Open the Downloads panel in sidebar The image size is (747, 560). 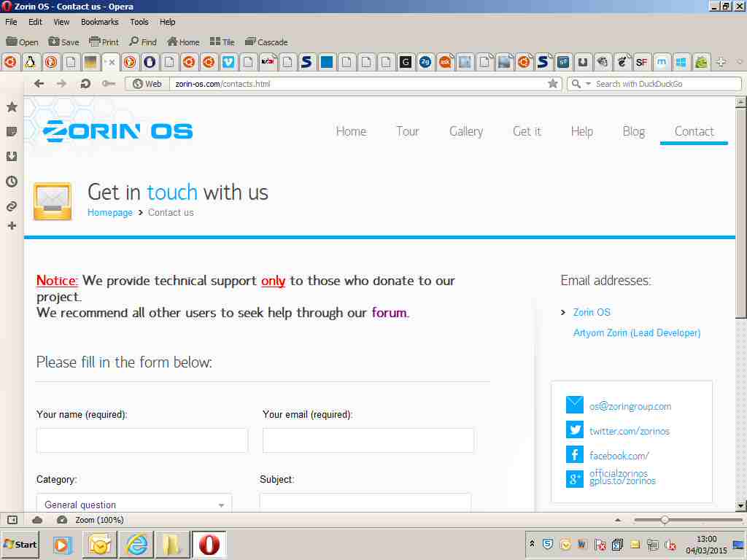(x=12, y=156)
